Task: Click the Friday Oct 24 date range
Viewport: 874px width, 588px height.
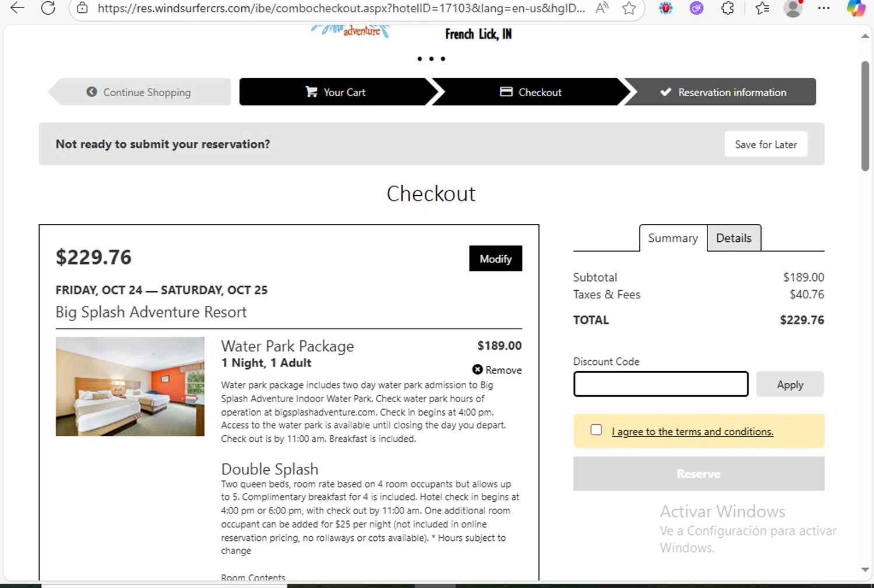Action: coord(161,290)
